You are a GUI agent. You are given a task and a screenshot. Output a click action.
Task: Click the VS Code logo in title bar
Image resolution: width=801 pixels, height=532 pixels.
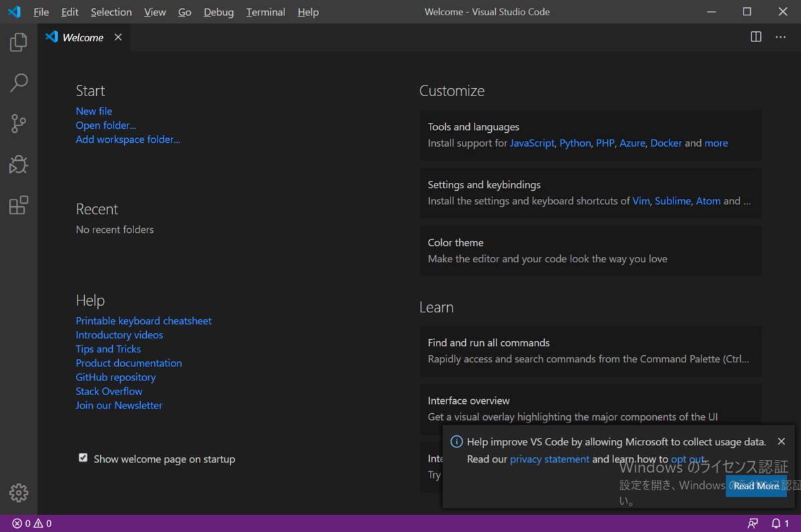coord(14,12)
